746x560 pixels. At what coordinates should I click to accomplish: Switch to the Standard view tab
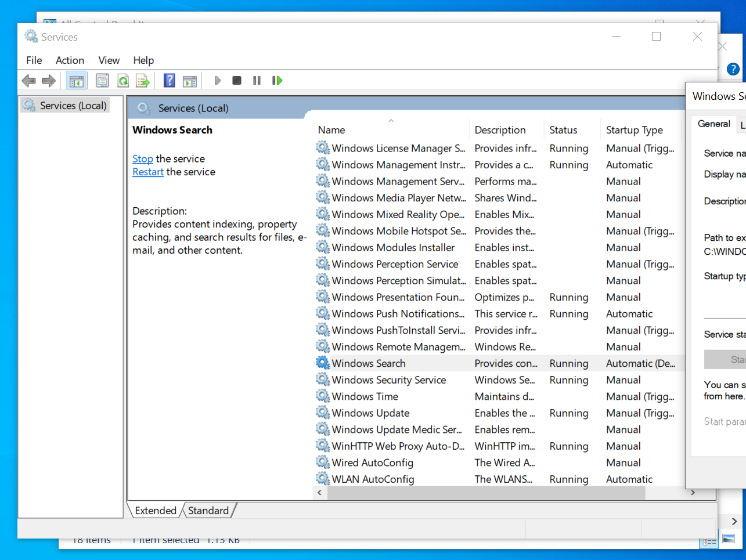coord(208,510)
